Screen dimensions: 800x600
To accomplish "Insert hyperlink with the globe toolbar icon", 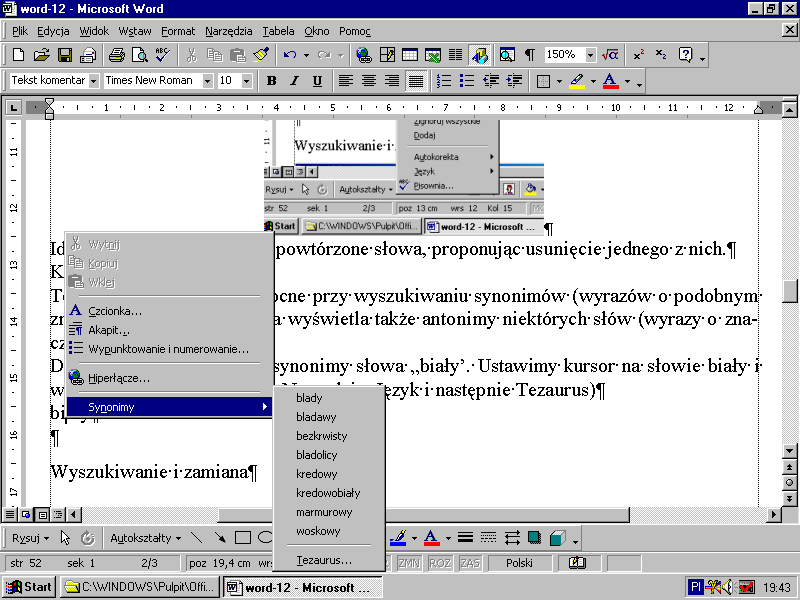I will [364, 55].
